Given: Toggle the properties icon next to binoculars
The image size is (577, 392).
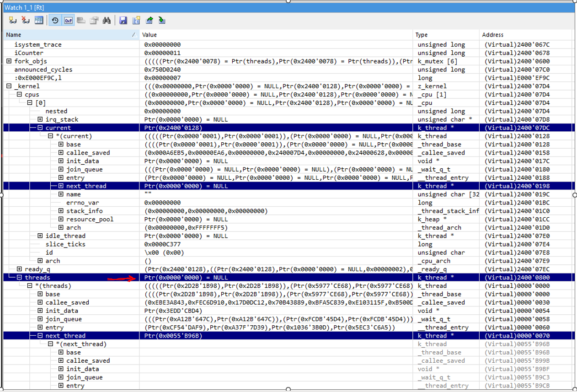Looking at the screenshot, I should [x=94, y=20].
